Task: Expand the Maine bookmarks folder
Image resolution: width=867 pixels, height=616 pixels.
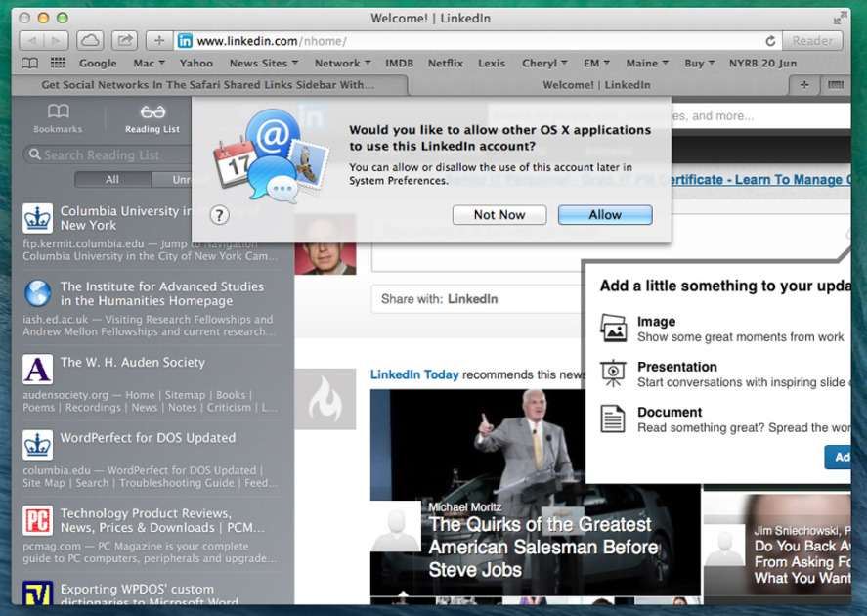Action: 646,64
